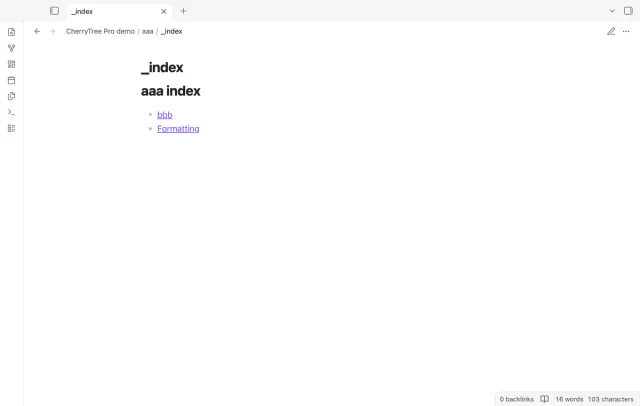Click the reading view book icon
The height and width of the screenshot is (406, 640).
(x=544, y=399)
